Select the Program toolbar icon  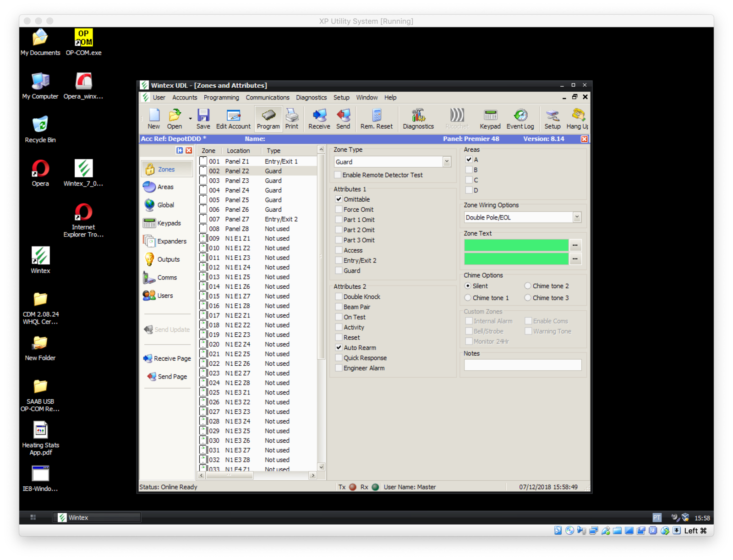click(x=268, y=119)
